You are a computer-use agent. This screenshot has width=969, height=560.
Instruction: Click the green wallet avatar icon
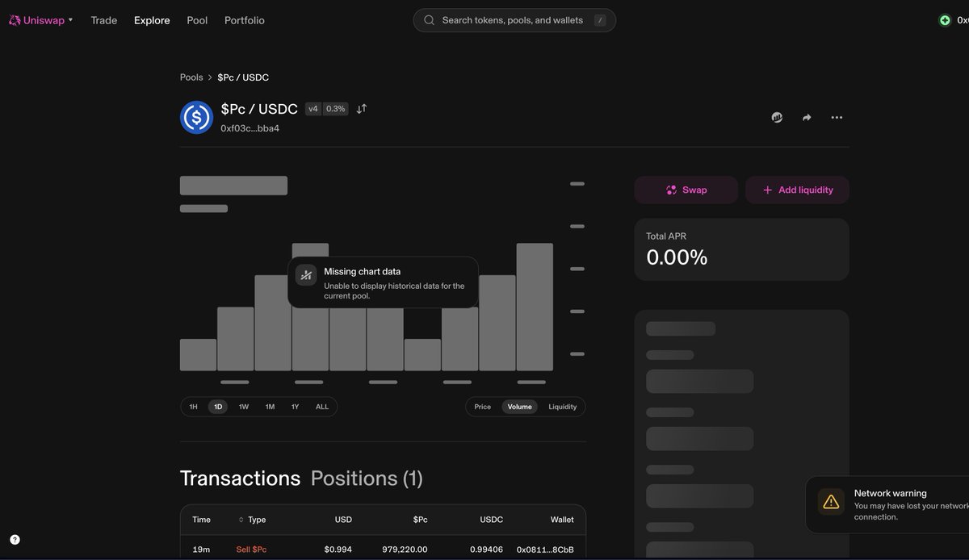[x=945, y=20]
